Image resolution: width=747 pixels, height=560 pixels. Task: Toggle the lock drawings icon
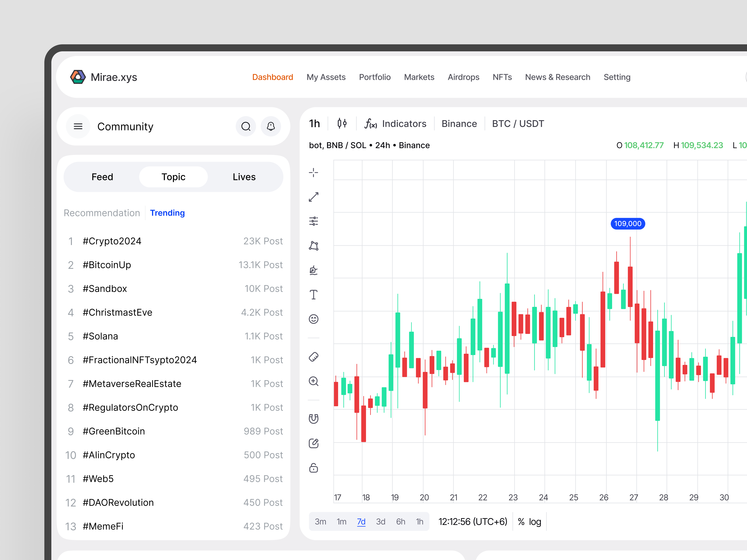313,468
